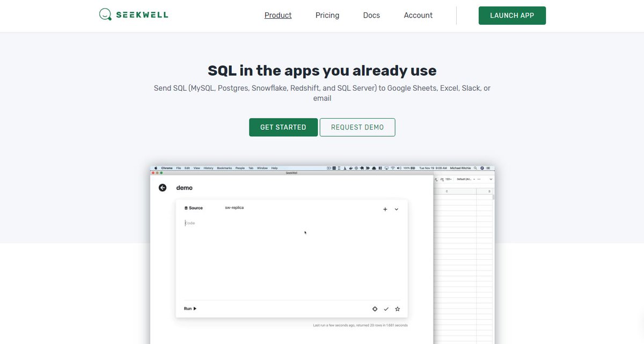
Task: Select the Product navigation tab
Action: (277, 15)
